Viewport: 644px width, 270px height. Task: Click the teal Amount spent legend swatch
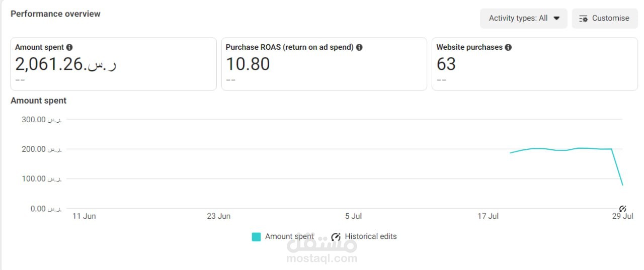coord(256,237)
